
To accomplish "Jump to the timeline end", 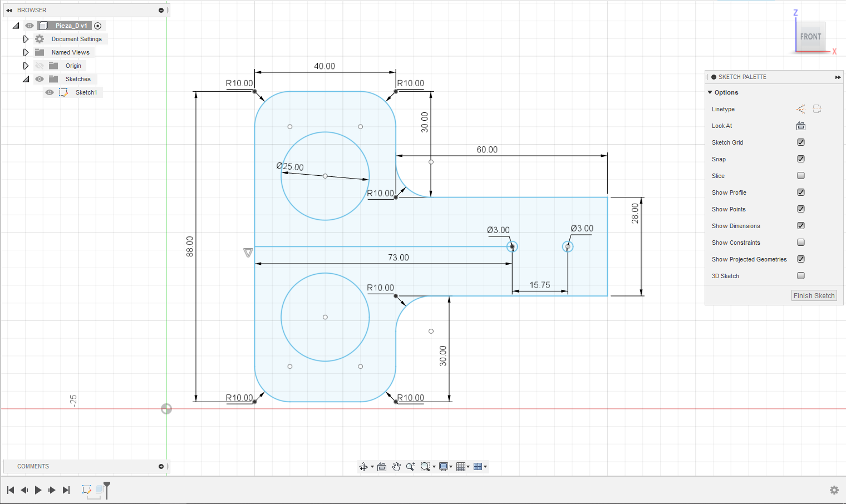I will pyautogui.click(x=66, y=490).
